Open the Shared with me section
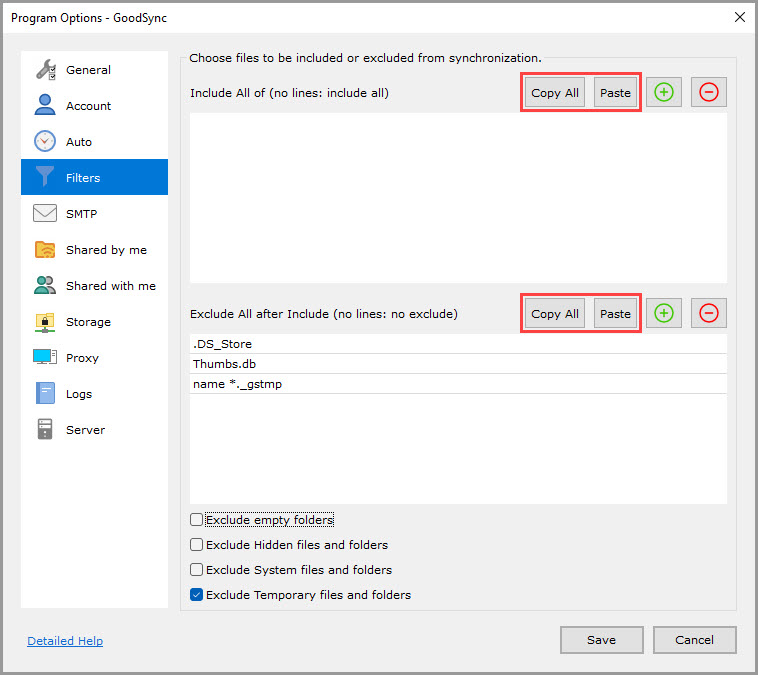Image resolution: width=758 pixels, height=675 pixels. click(x=94, y=285)
